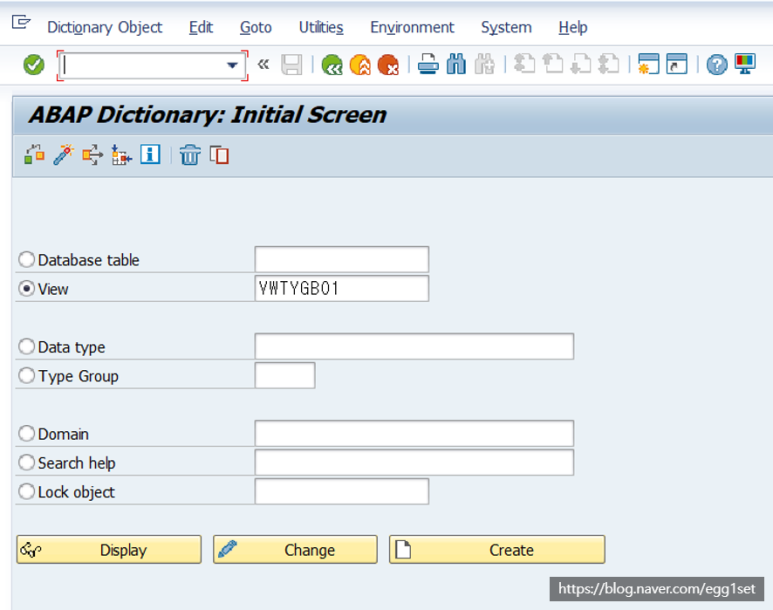Click the Find Next binoculars icon
The width and height of the screenshot is (773, 610).
pos(484,65)
